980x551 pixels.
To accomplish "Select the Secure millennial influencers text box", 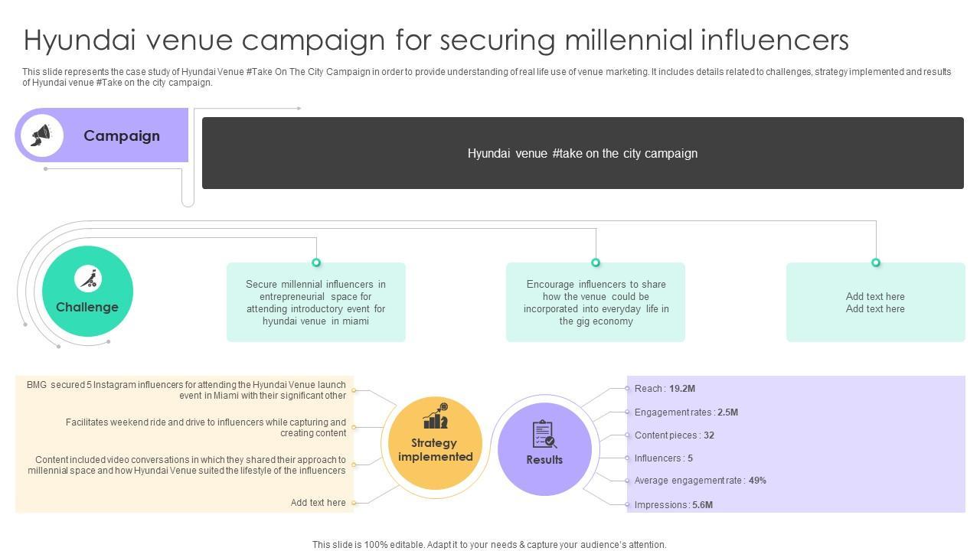I will (316, 302).
